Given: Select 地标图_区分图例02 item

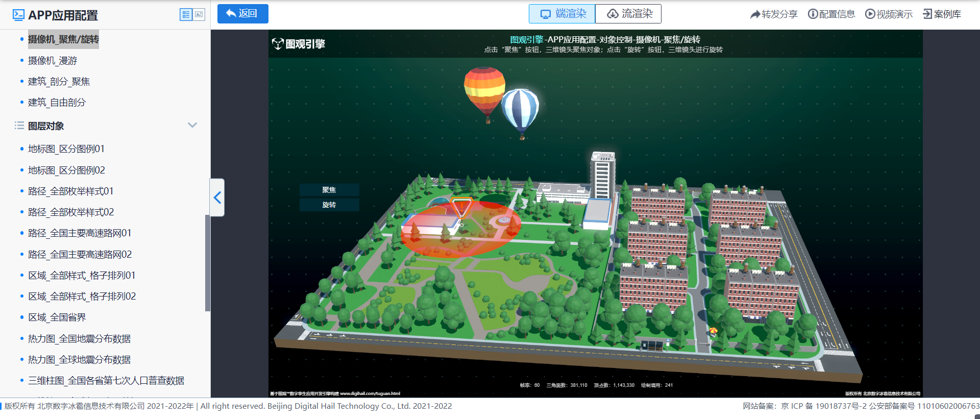Looking at the screenshot, I should pyautogui.click(x=66, y=170).
